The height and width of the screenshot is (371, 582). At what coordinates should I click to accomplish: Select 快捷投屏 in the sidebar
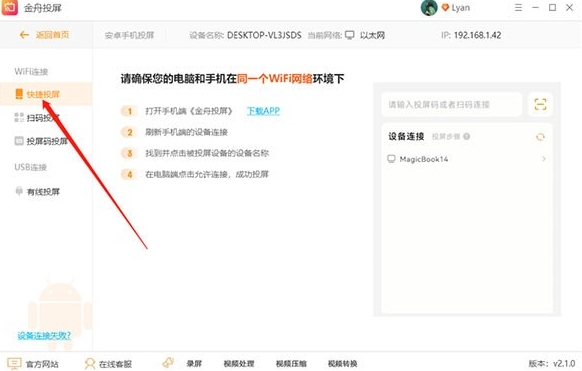pyautogui.click(x=45, y=94)
